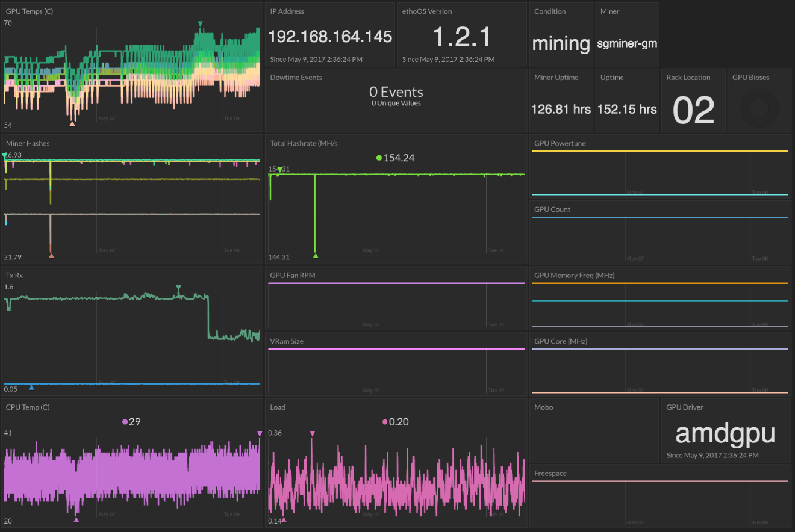Click the GPU Bioses circular gauge
Image resolution: width=795 pixels, height=532 pixels.
pos(759,107)
